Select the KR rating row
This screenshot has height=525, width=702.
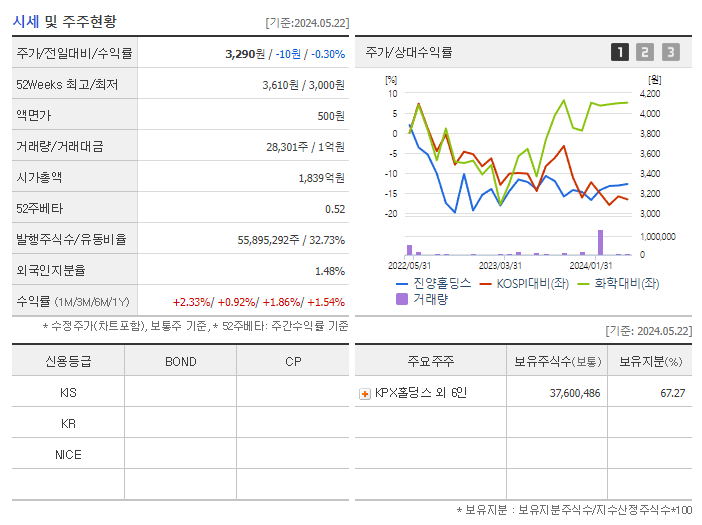click(x=180, y=423)
